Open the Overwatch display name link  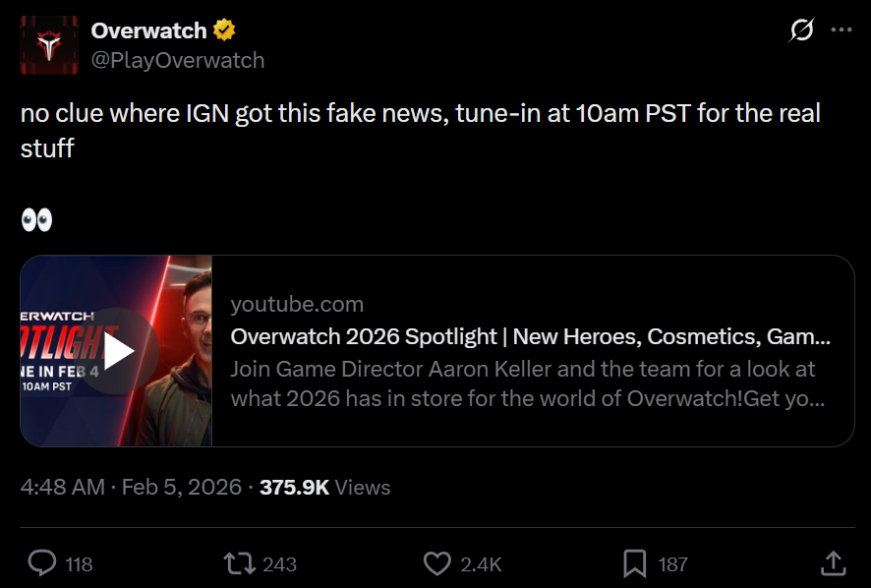coord(148,30)
